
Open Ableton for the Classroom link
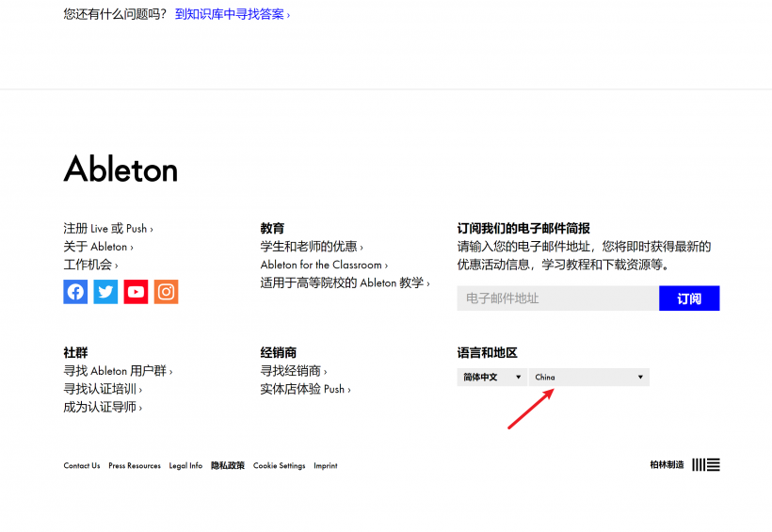click(x=324, y=265)
